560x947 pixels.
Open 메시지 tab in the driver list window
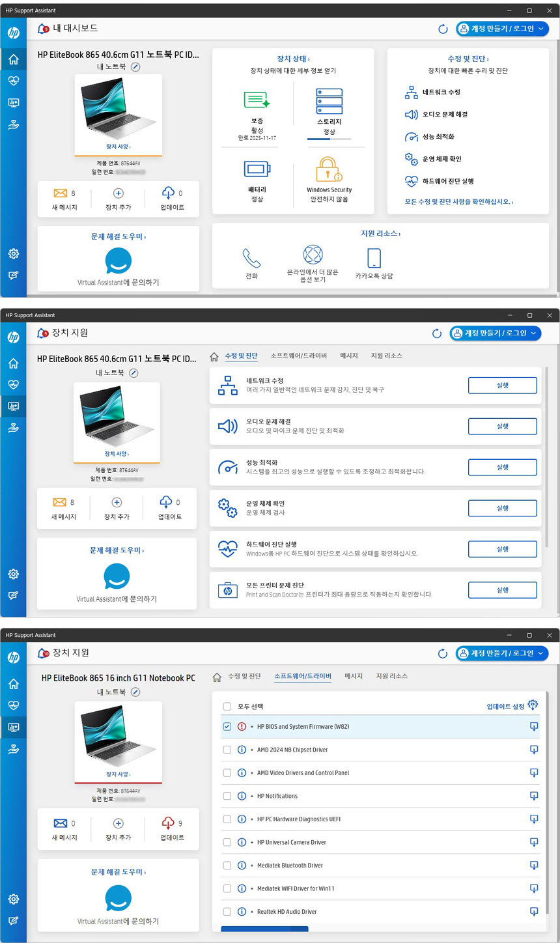[354, 677]
